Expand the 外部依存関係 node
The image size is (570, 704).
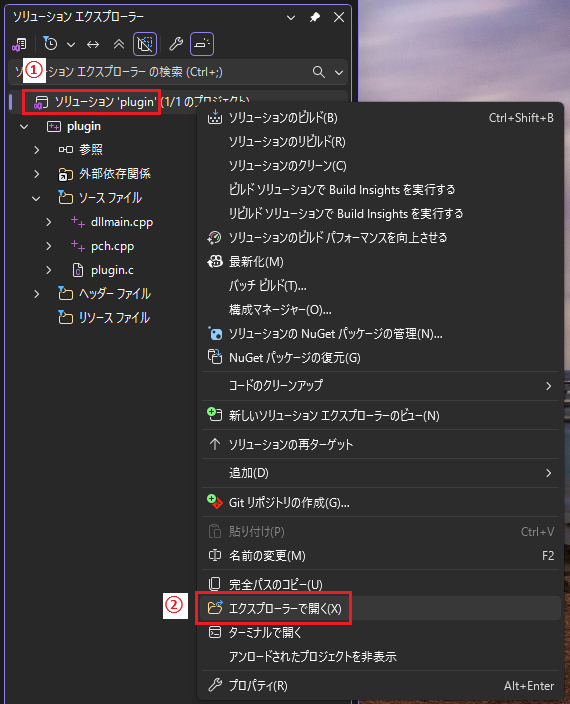[37, 174]
